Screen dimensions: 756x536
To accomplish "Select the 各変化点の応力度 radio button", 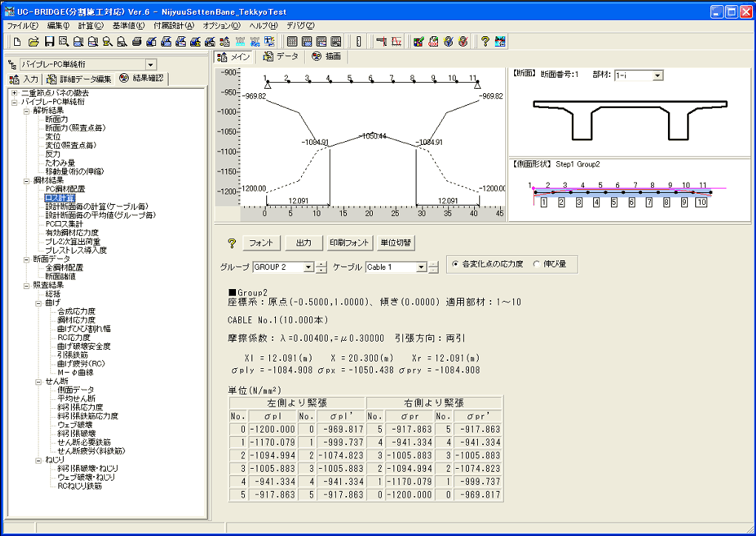I will [454, 264].
